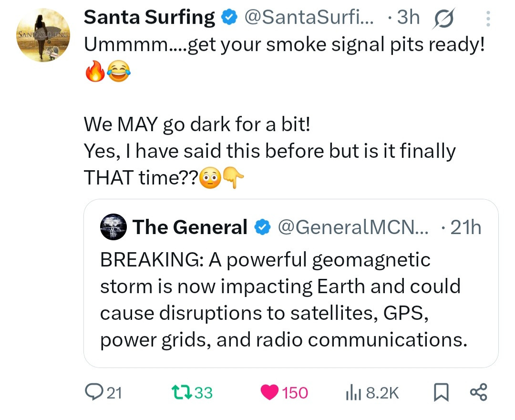Open The General's skull avatar

tap(113, 227)
